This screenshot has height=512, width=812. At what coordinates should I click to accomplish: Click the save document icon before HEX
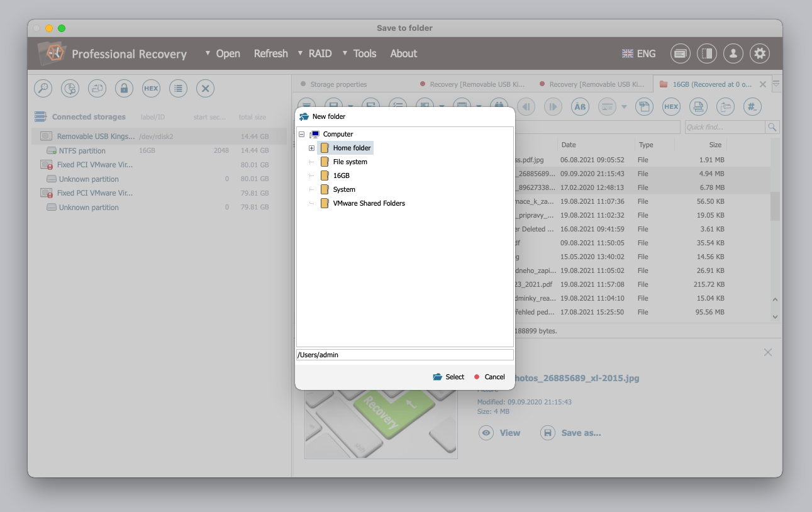644,107
